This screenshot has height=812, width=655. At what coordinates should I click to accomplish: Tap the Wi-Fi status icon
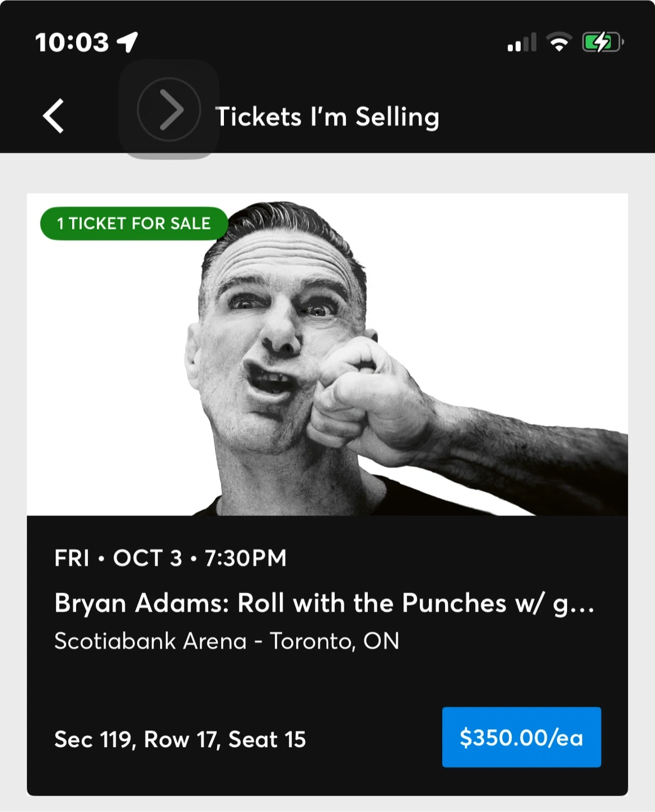click(x=559, y=42)
